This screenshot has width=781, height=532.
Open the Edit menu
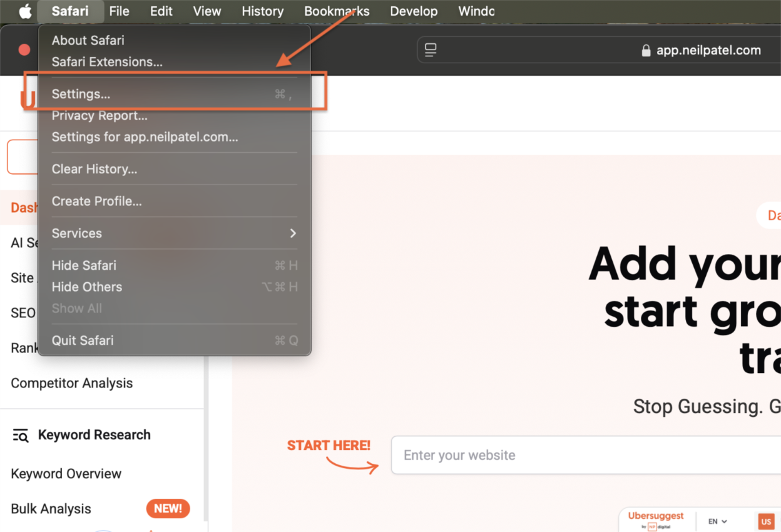(161, 11)
